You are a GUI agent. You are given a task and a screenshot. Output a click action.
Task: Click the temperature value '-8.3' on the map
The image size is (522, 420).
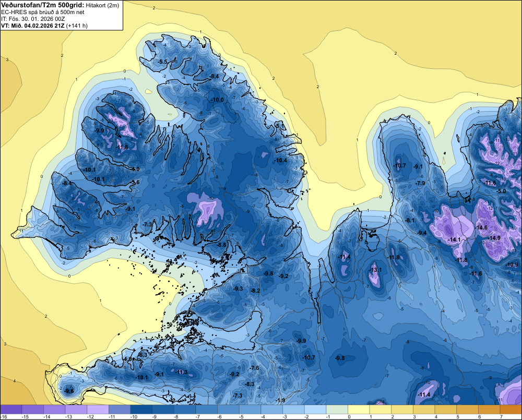click(x=250, y=384)
